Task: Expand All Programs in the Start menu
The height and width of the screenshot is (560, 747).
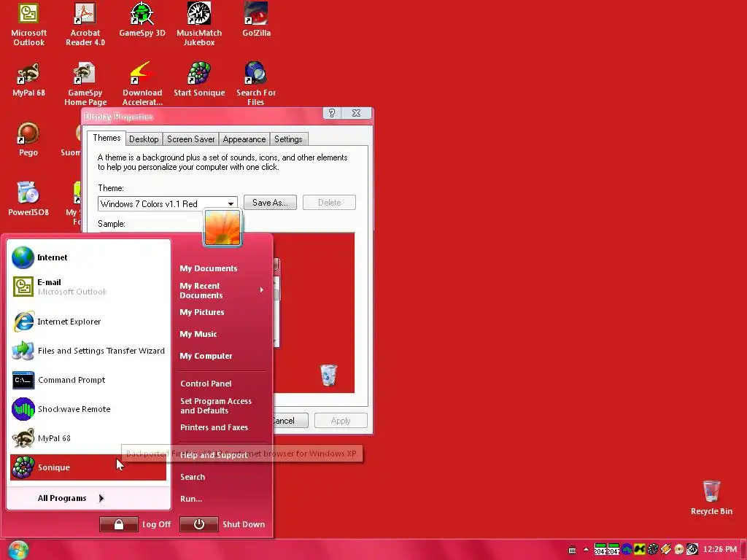Action: click(71, 498)
